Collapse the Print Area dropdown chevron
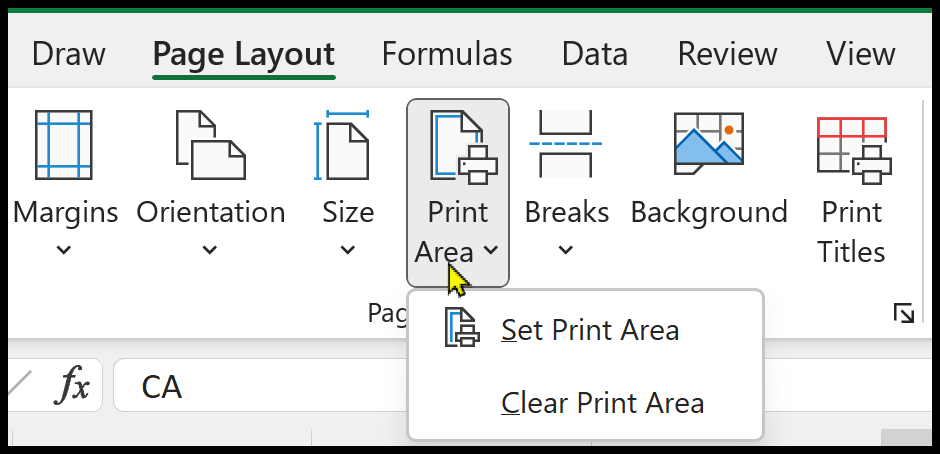This screenshot has width=940, height=454. (490, 250)
